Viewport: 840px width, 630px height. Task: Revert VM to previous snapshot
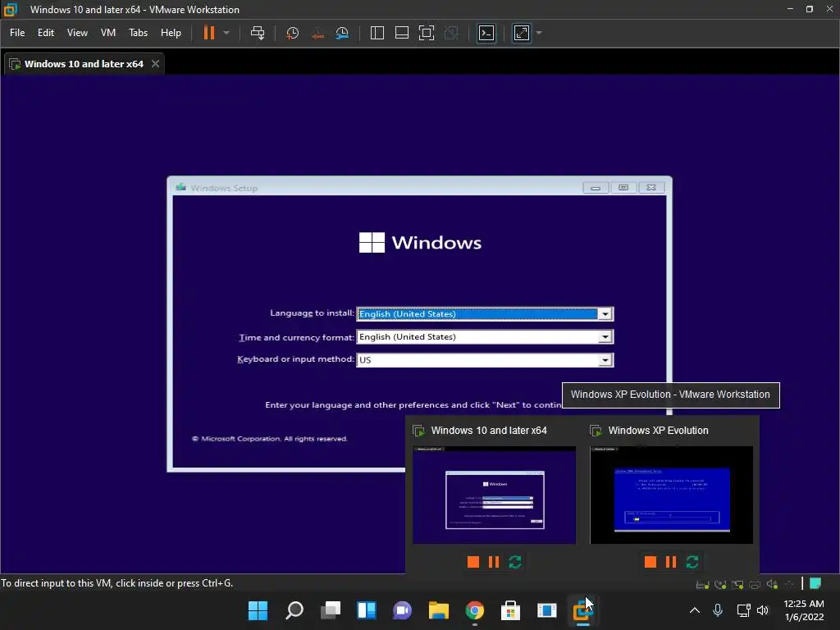(317, 33)
